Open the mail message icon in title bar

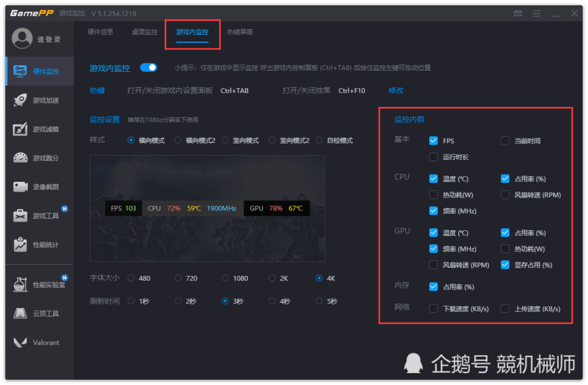click(518, 14)
